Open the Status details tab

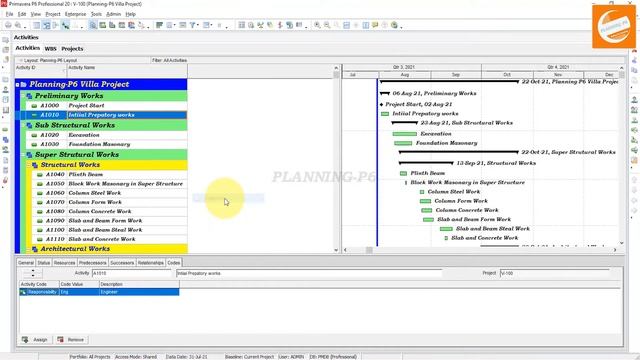coord(44,263)
